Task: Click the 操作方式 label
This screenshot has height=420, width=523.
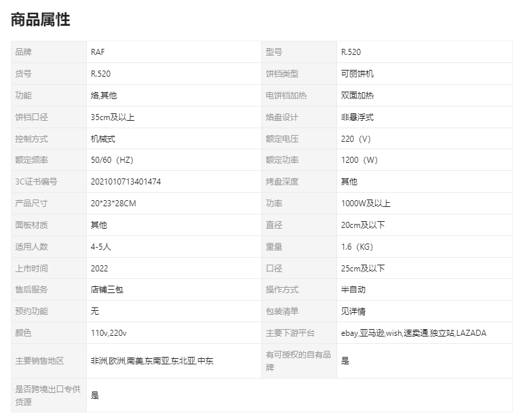Action: pos(282,289)
